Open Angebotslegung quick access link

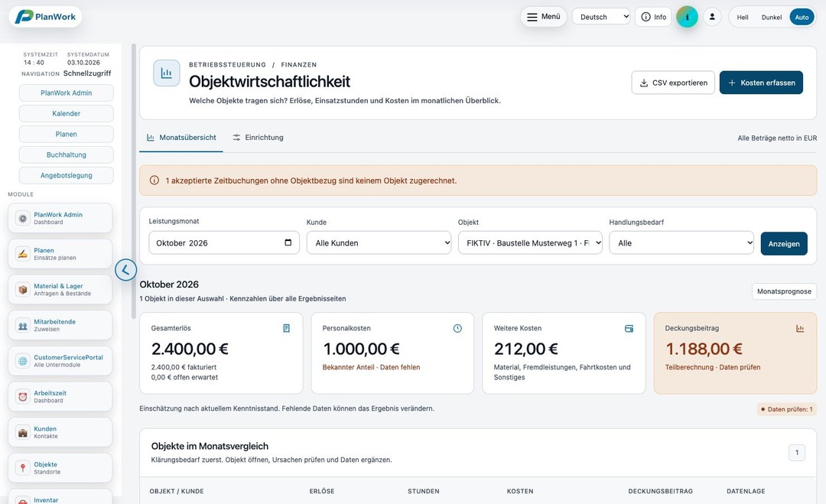pyautogui.click(x=67, y=175)
